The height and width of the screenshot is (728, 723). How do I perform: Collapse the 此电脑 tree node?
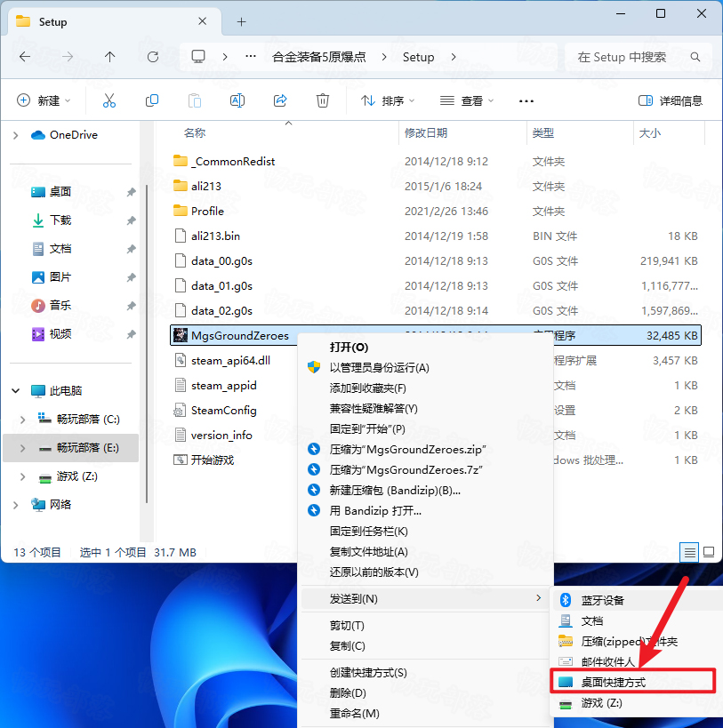[16, 391]
